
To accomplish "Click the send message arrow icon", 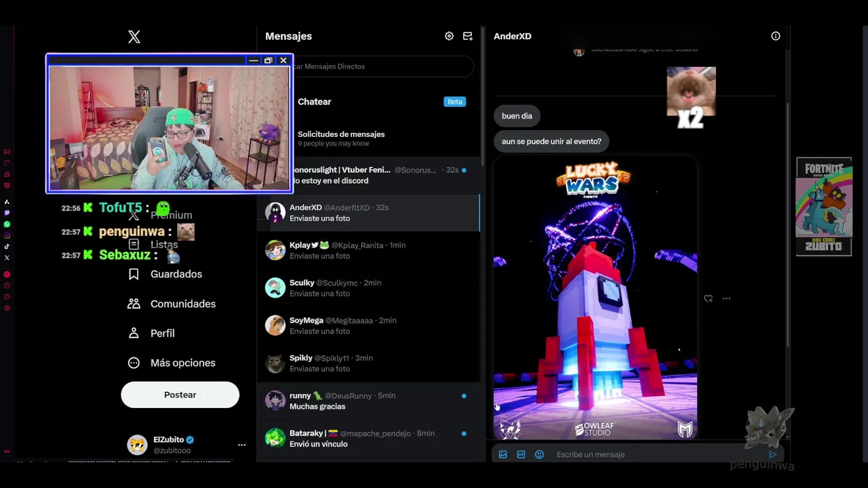I will (772, 454).
